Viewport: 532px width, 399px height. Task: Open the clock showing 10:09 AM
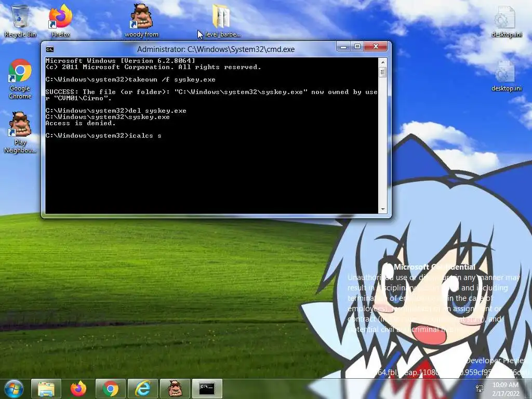point(506,389)
